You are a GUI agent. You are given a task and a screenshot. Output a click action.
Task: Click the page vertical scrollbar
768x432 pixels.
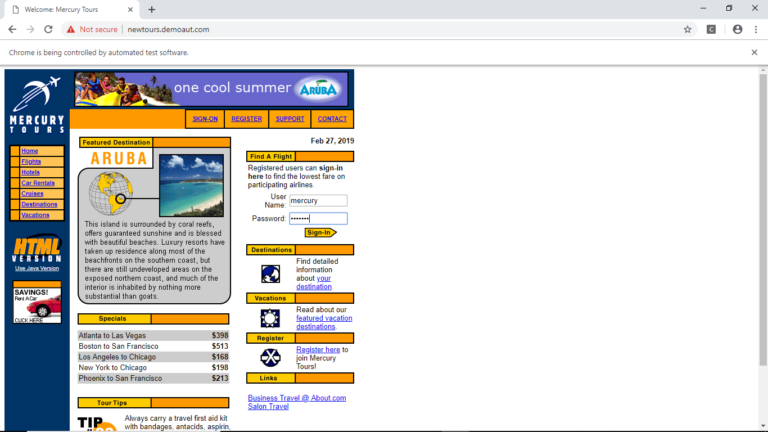[x=762, y=250]
